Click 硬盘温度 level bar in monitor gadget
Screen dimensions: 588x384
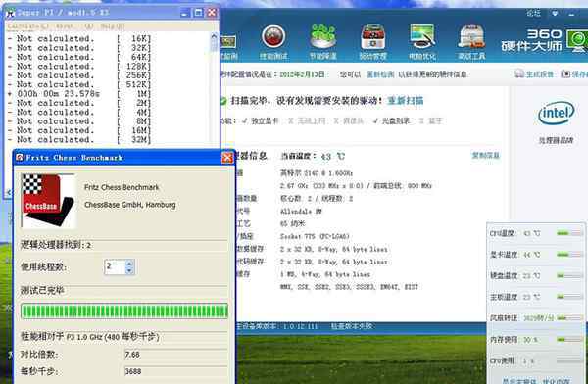coord(569,275)
